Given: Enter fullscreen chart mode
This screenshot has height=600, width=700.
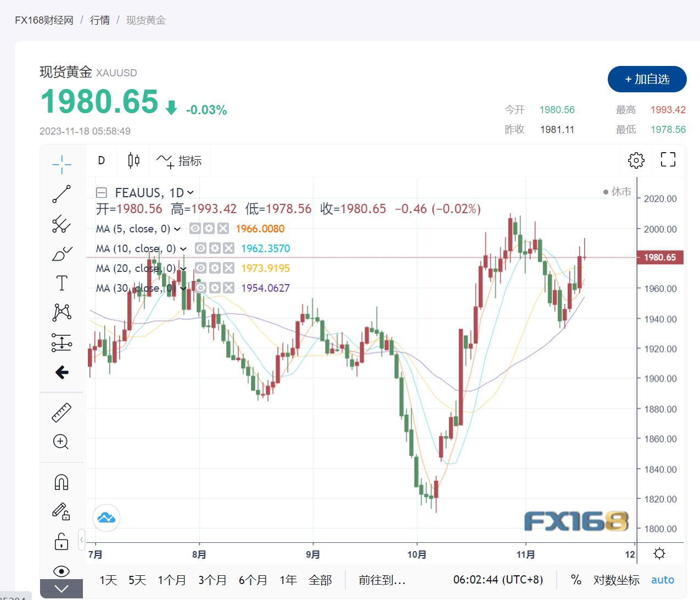Looking at the screenshot, I should click(668, 160).
